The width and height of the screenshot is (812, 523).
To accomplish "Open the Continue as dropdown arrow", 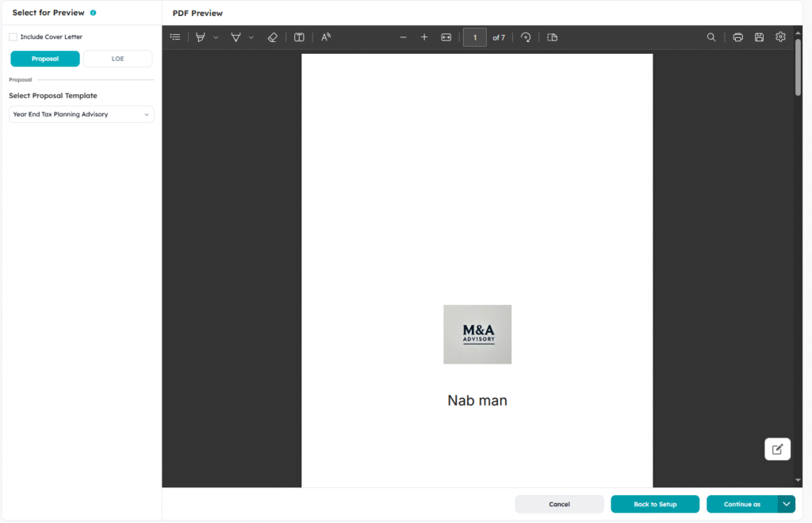I will 787,504.
